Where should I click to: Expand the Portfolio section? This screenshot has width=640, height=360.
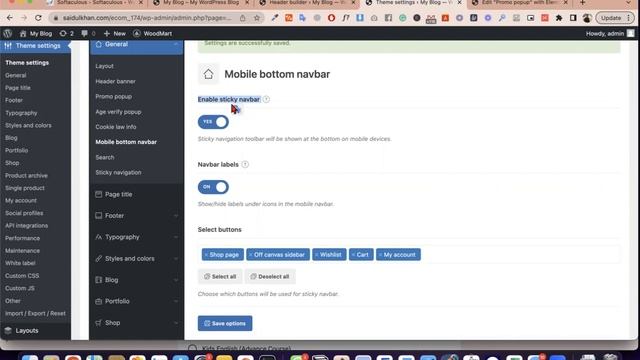136,301
